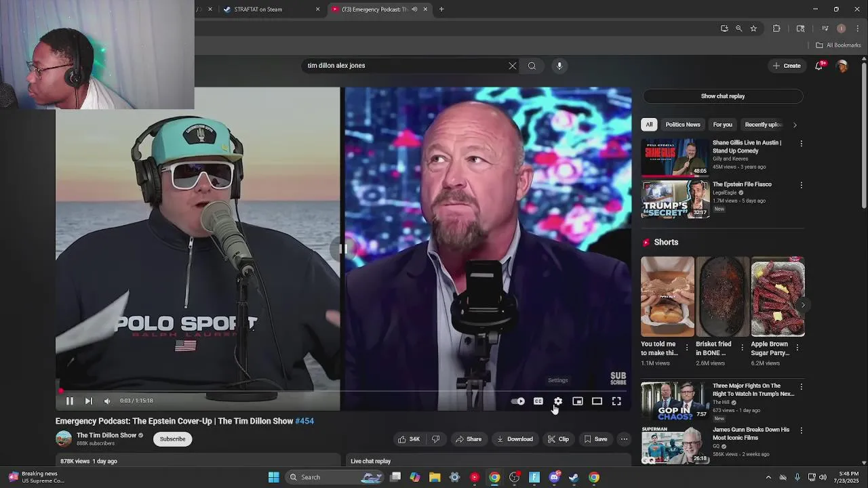Clear the search box text

tap(513, 66)
